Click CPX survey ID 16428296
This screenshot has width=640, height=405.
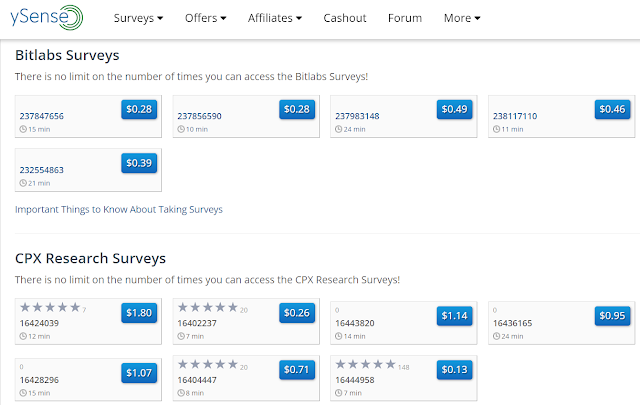[39, 380]
